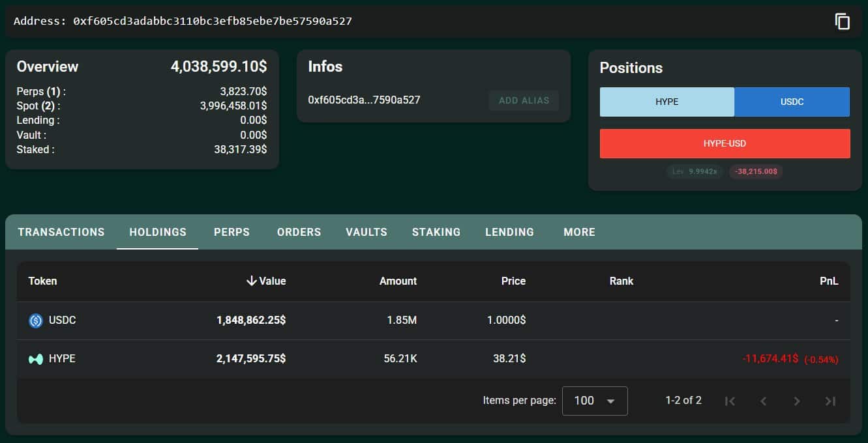Advance to the next holdings page
Image resolution: width=868 pixels, height=443 pixels.
[796, 401]
